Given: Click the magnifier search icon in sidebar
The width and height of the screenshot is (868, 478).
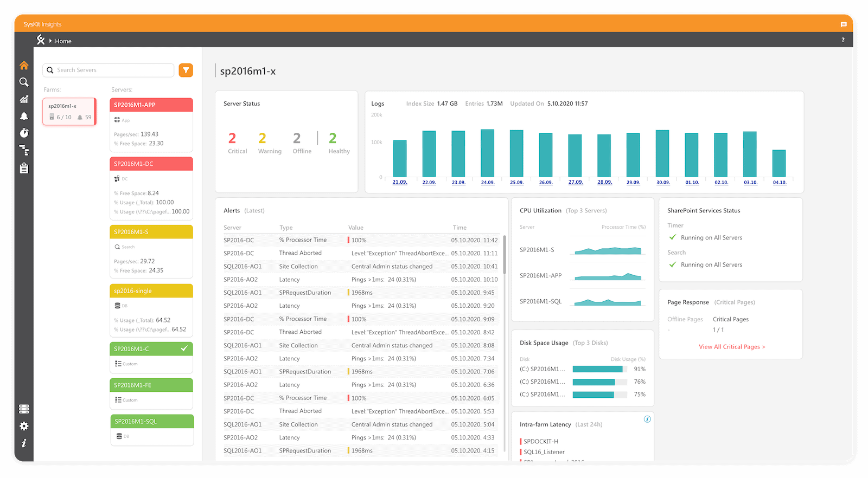Looking at the screenshot, I should pos(24,82).
